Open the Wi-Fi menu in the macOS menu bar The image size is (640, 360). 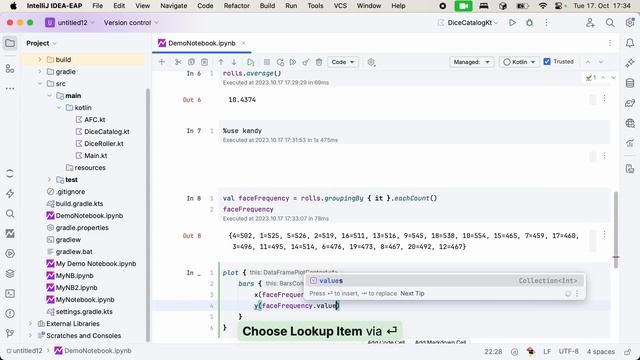[542, 6]
